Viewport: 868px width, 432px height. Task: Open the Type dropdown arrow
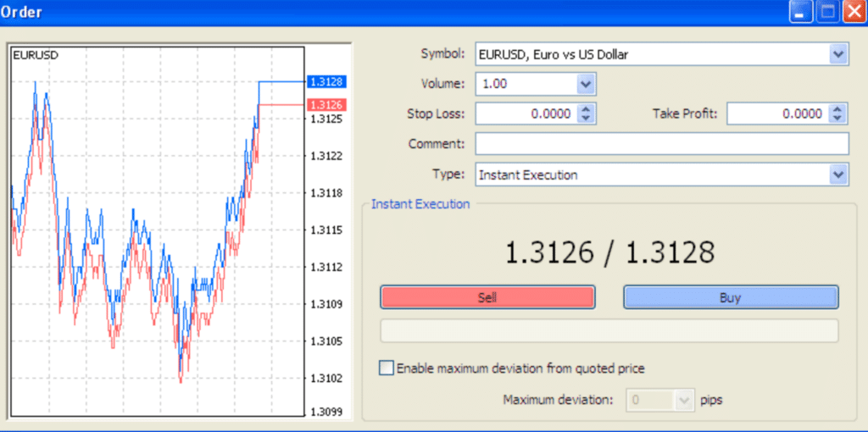point(838,174)
